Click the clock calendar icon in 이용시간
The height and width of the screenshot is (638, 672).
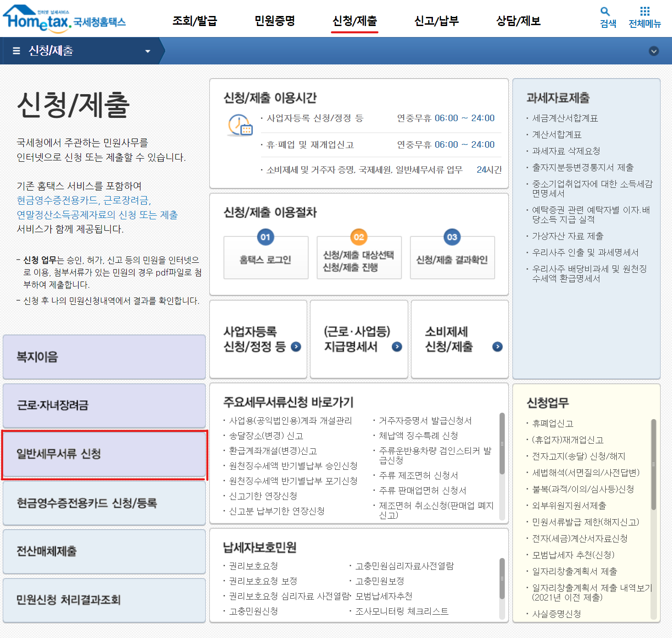coord(240,125)
